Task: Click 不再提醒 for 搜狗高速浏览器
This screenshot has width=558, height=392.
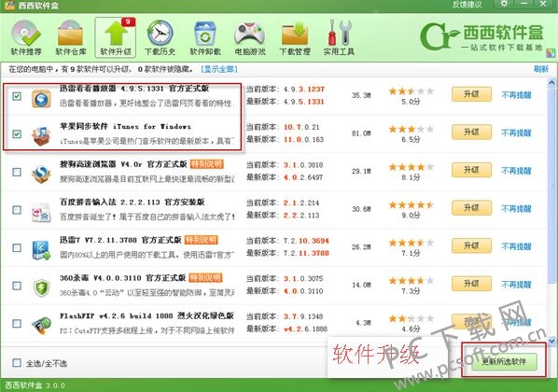Action: pyautogui.click(x=516, y=171)
